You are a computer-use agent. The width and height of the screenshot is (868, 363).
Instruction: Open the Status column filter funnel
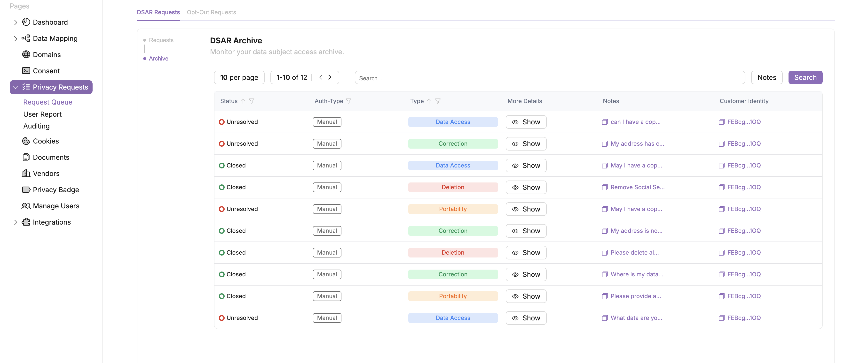[x=251, y=101]
